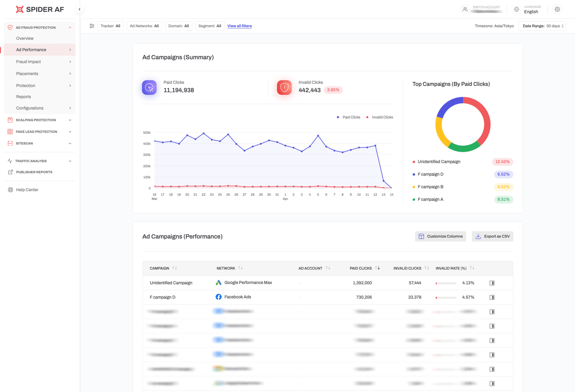Open the settings gear icon
The image size is (575, 392).
557,9
